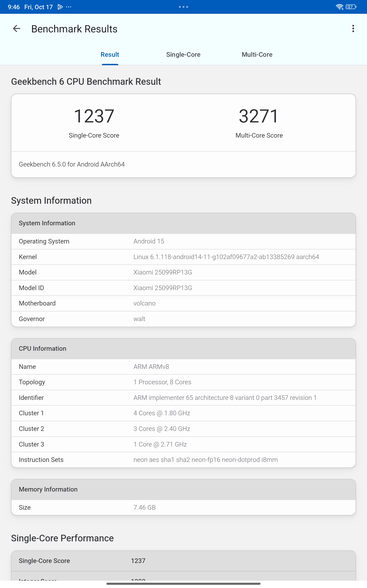Tap the three-dot handle at top center

[183, 7]
